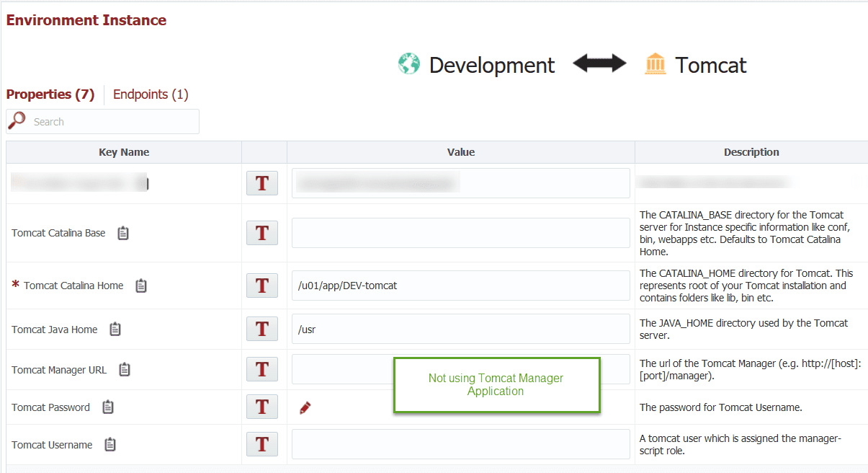Image resolution: width=868 pixels, height=473 pixels.
Task: Click the Tomcat Catalina Base value field
Action: pos(461,233)
